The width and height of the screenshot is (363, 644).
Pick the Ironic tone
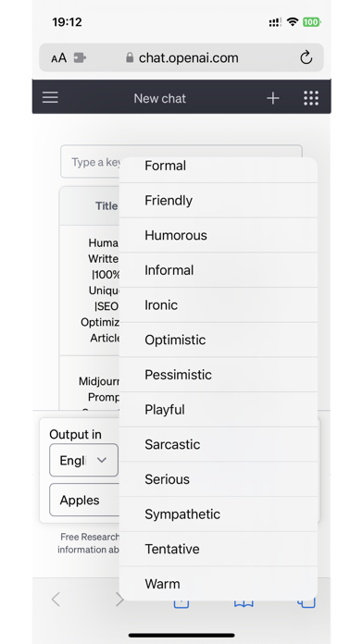coord(219,305)
